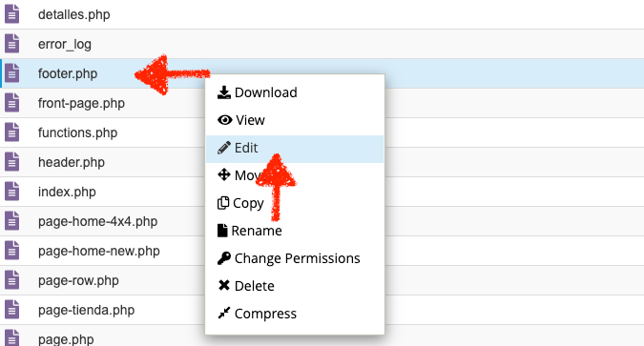Click the Download icon in context menu

point(224,92)
